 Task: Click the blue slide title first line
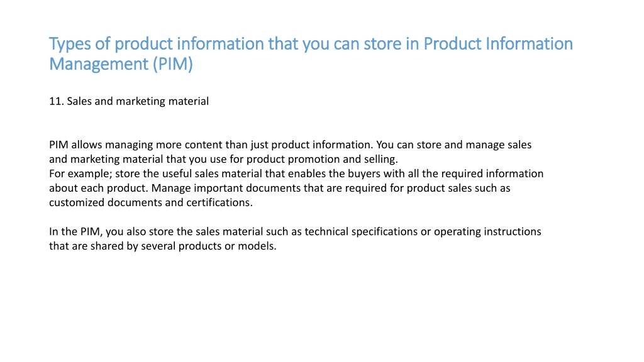pos(311,45)
